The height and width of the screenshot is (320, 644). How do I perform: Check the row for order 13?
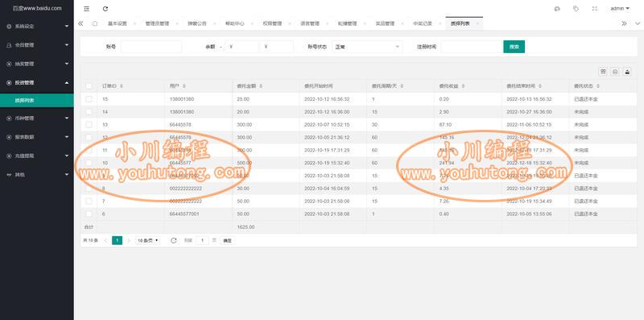click(89, 125)
